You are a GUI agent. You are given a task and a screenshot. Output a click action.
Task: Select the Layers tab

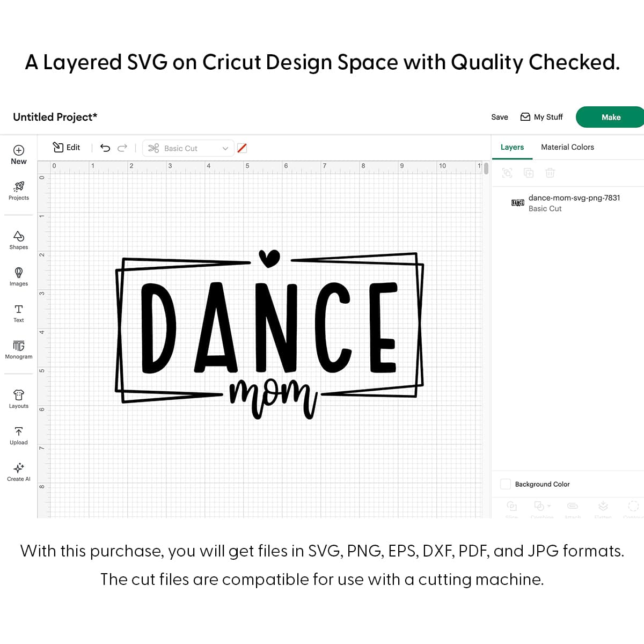512,147
